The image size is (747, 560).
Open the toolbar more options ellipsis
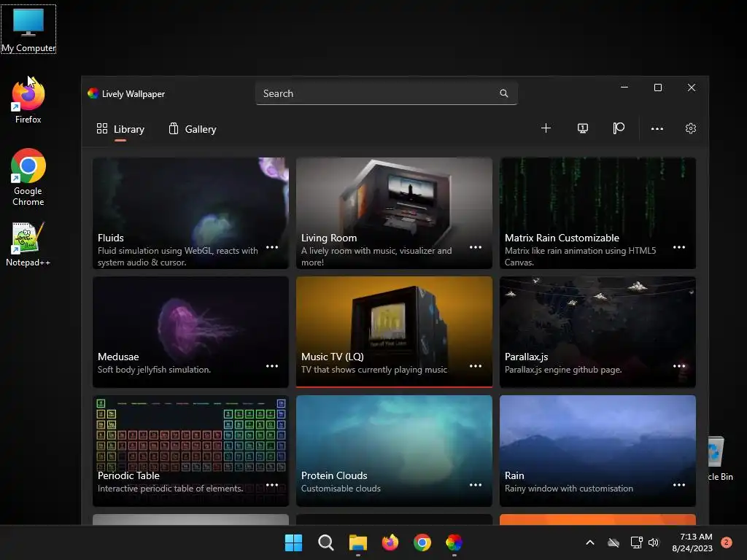(x=657, y=128)
